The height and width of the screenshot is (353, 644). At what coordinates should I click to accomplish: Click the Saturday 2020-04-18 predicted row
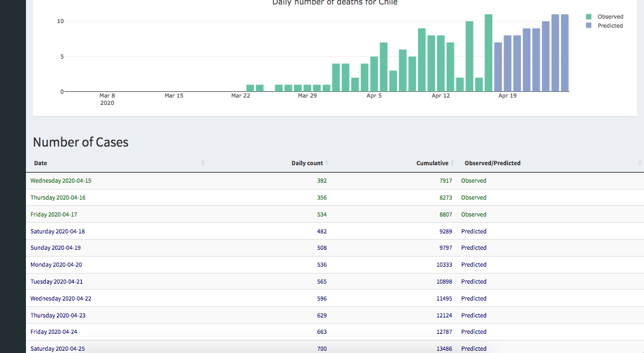(x=58, y=231)
